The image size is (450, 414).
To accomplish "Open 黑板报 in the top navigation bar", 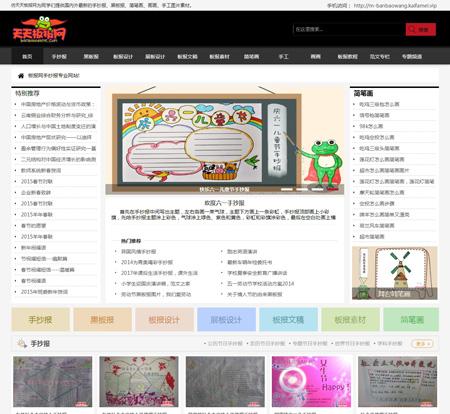I will tap(91, 56).
